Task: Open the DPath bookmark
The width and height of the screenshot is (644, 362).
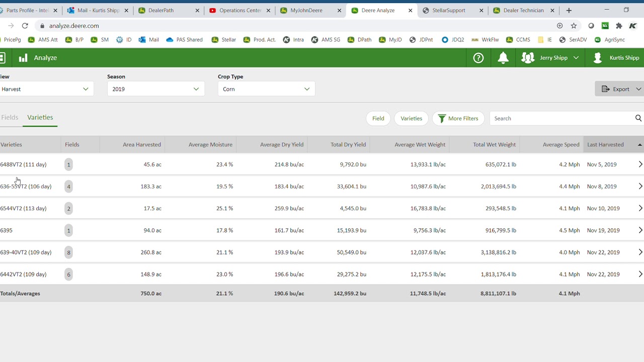Action: 359,40
